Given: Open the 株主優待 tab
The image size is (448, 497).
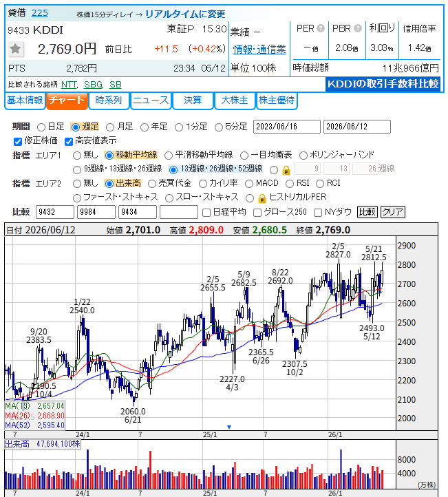Looking at the screenshot, I should point(277,101).
